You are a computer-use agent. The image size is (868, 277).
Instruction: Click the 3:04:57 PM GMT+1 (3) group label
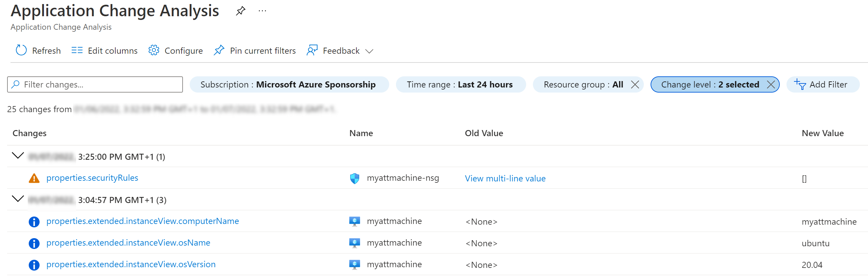click(122, 200)
